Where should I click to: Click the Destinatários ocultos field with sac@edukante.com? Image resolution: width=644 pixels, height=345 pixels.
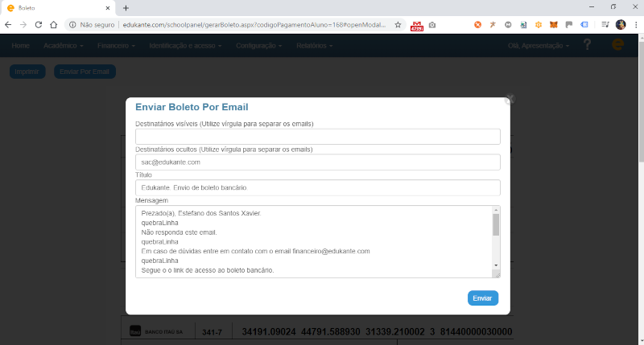(317, 162)
